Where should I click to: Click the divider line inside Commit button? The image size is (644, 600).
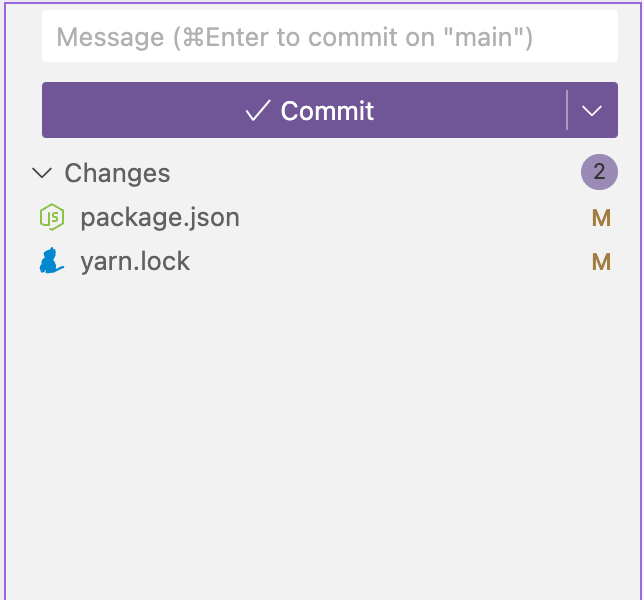pos(567,110)
